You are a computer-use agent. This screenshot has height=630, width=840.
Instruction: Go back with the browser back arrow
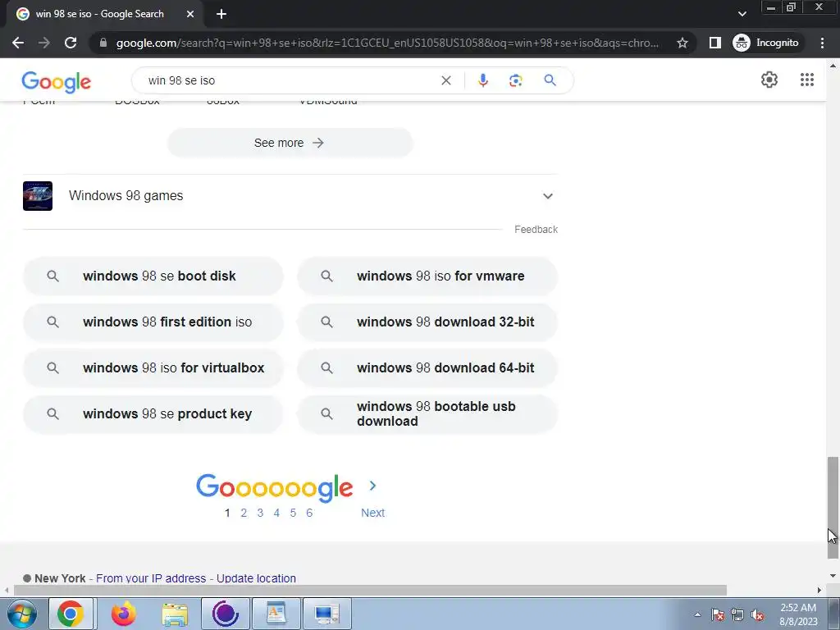18,43
